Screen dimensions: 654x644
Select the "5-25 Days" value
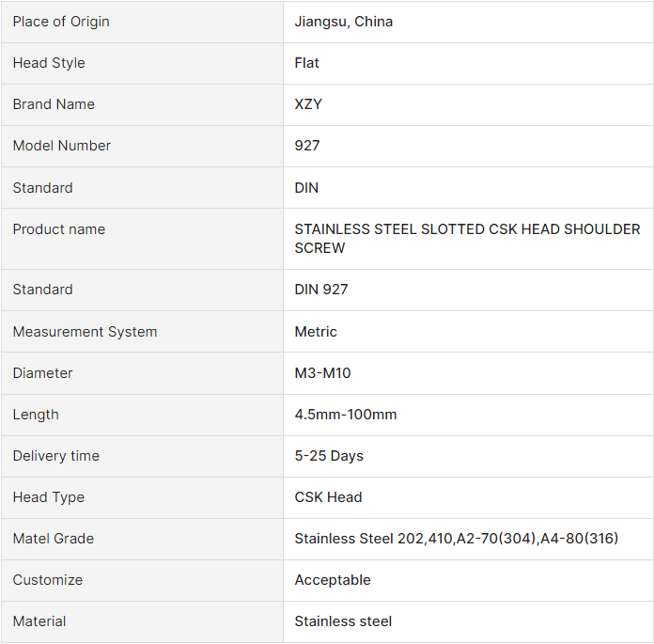329,456
